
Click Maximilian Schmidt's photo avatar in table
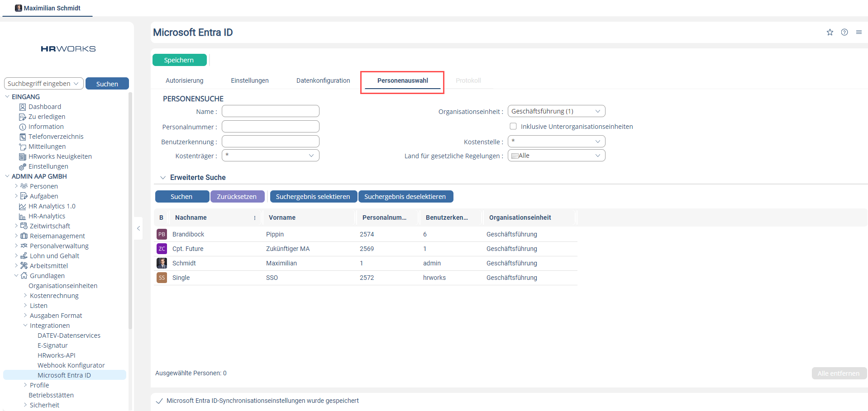(x=162, y=263)
